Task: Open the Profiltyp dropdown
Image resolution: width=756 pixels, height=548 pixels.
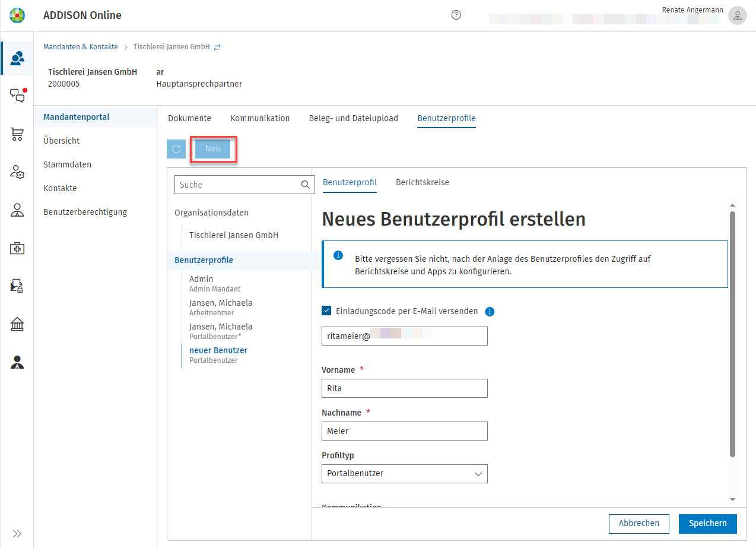Action: pyautogui.click(x=404, y=474)
